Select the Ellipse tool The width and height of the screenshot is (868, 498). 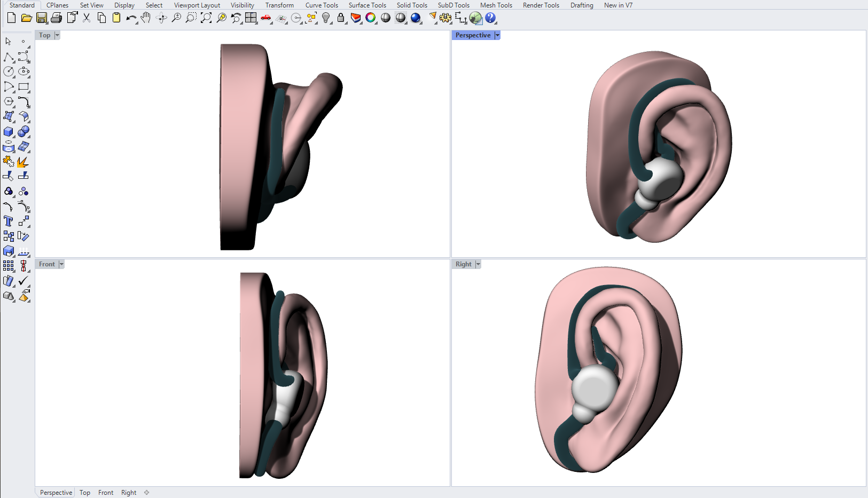[24, 72]
